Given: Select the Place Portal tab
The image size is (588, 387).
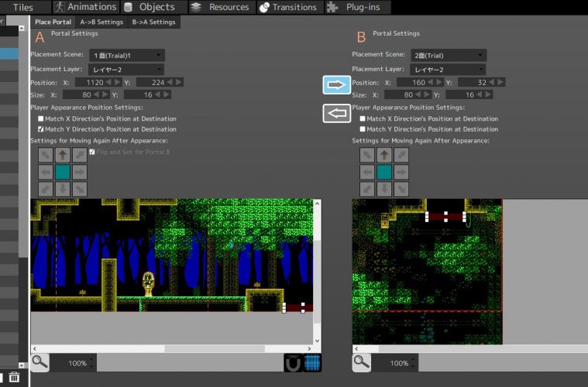Looking at the screenshot, I should click(x=53, y=22).
